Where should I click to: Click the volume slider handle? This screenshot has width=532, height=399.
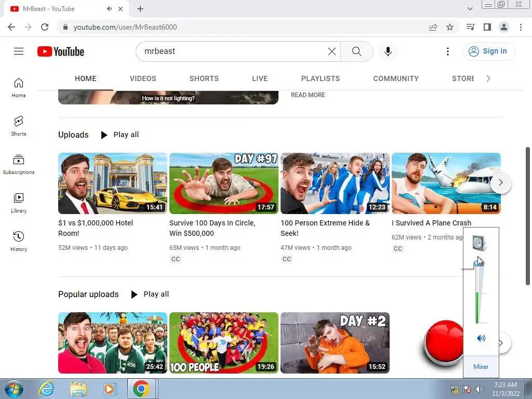[x=478, y=264]
